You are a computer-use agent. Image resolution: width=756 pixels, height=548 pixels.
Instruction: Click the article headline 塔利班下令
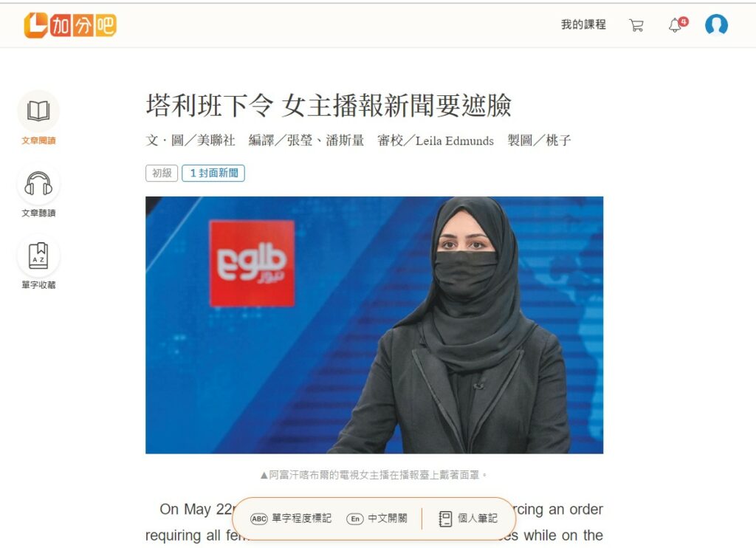[x=209, y=105]
